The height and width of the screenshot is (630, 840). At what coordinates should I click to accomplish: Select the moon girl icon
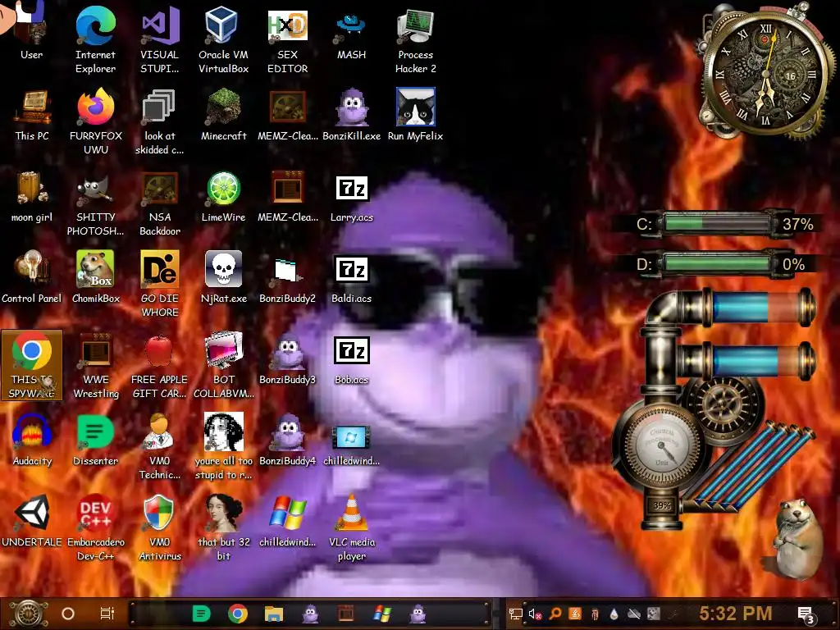tap(32, 196)
